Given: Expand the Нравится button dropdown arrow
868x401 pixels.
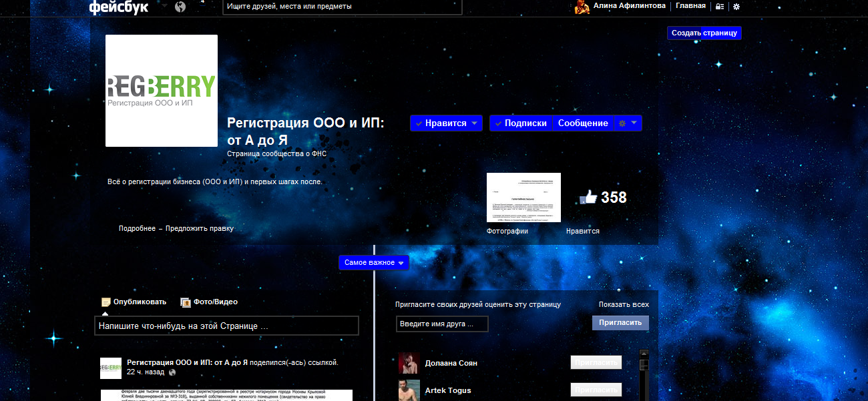Looking at the screenshot, I should (x=474, y=123).
